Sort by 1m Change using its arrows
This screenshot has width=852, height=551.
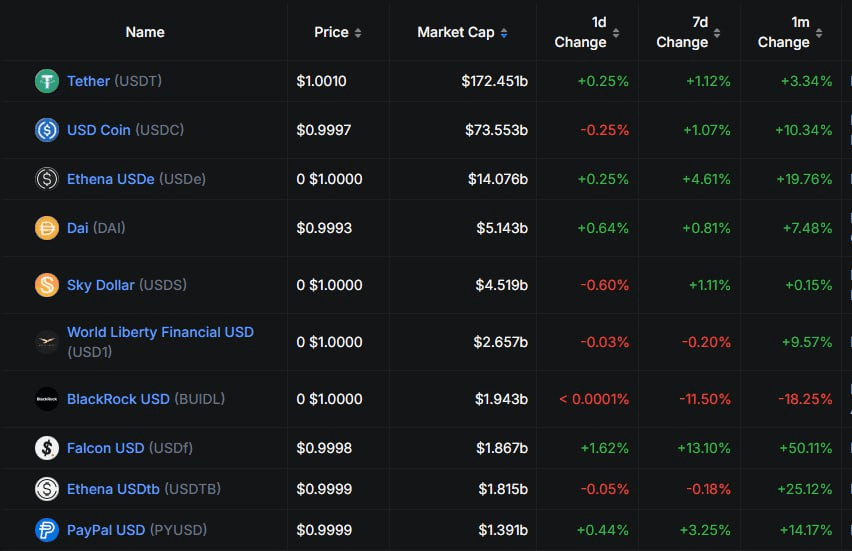pyautogui.click(x=818, y=33)
